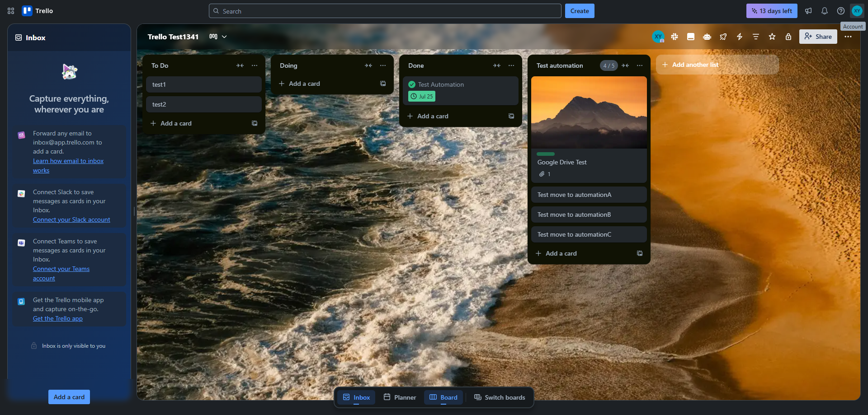Add a card to To Do list

[x=196, y=123]
